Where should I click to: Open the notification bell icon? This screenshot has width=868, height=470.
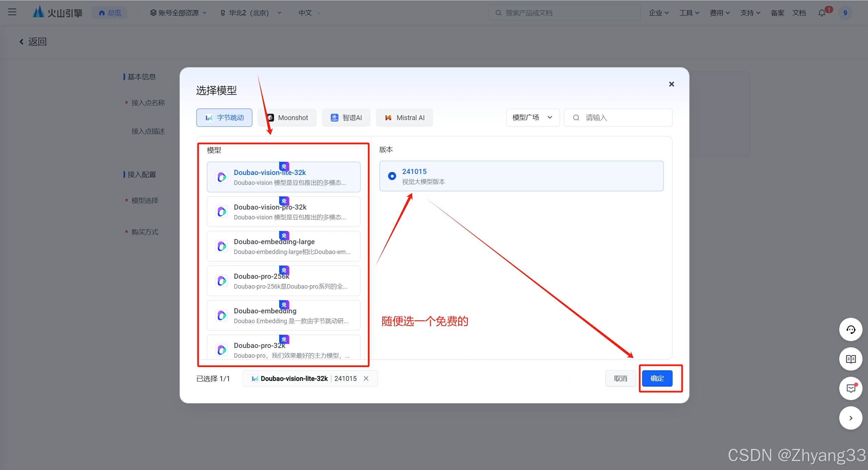coord(822,13)
